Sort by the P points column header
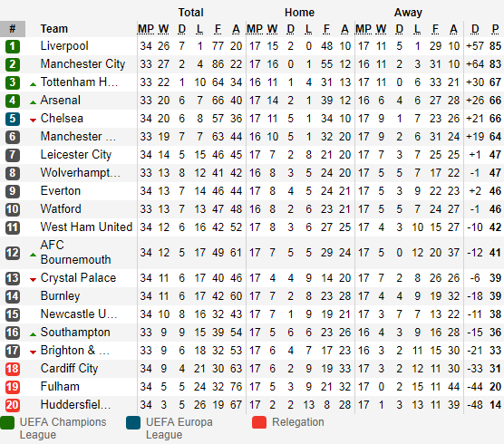 click(495, 29)
